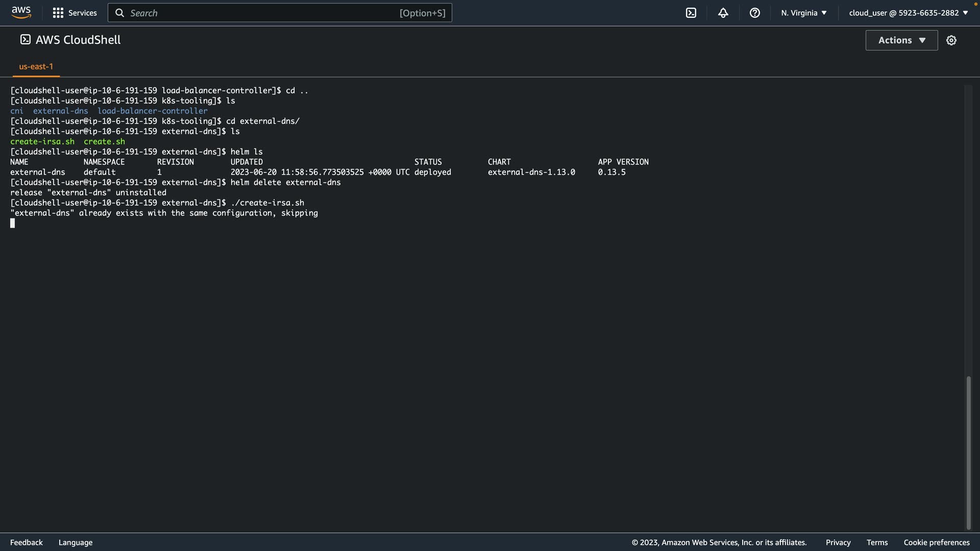Click the terminal vertical scrollbar thumb
Viewport: 980px width, 551px height.
coord(968,453)
